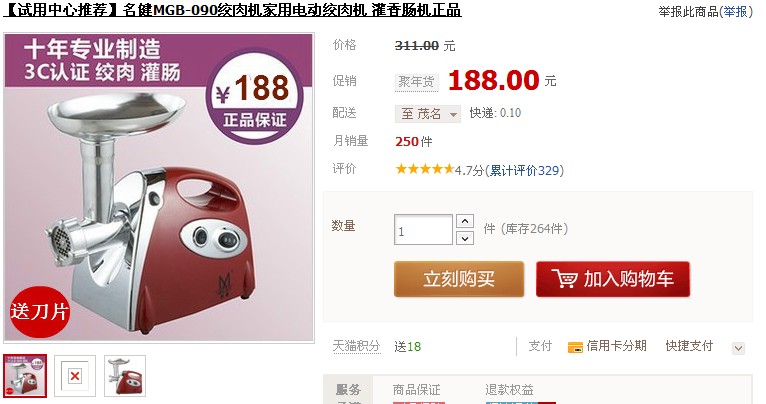
Task: Click the main meat grinder product image
Action: click(159, 188)
